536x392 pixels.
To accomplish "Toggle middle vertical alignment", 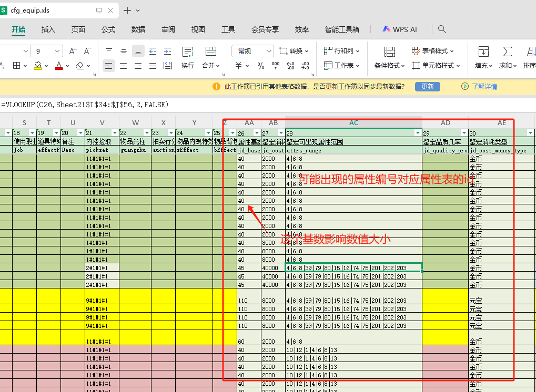I will [124, 51].
